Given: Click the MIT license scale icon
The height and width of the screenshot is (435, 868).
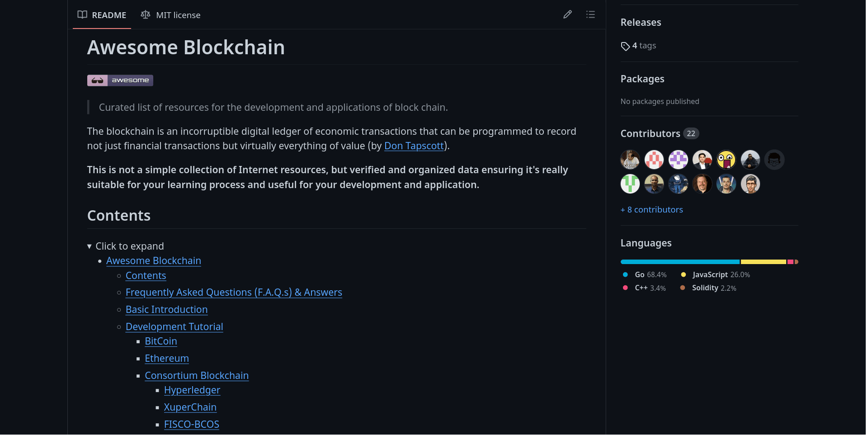Looking at the screenshot, I should (x=145, y=15).
